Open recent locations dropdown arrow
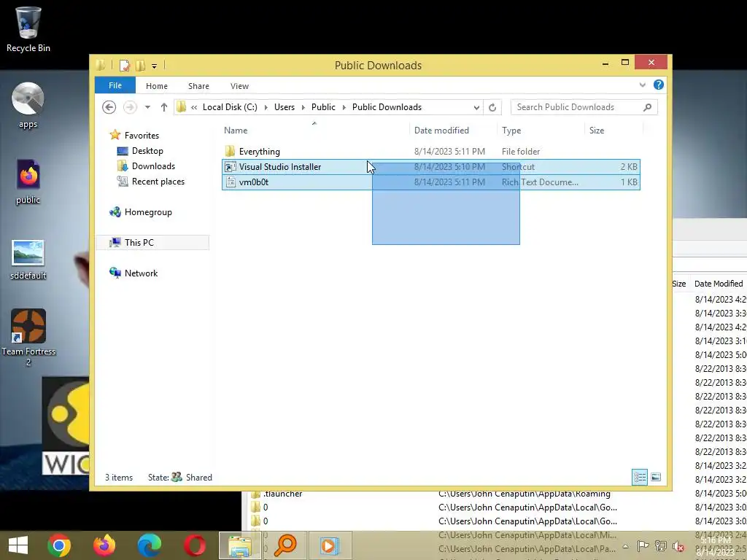Viewport: 747px width, 560px height. [147, 107]
